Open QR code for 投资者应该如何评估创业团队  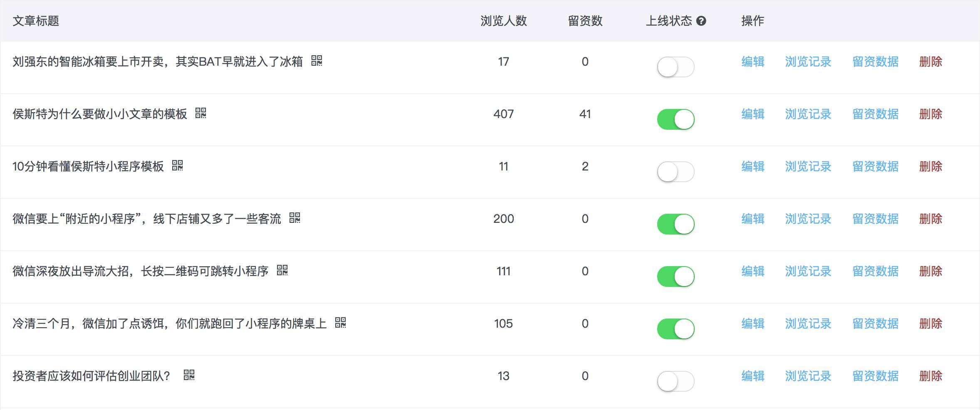[x=189, y=375]
